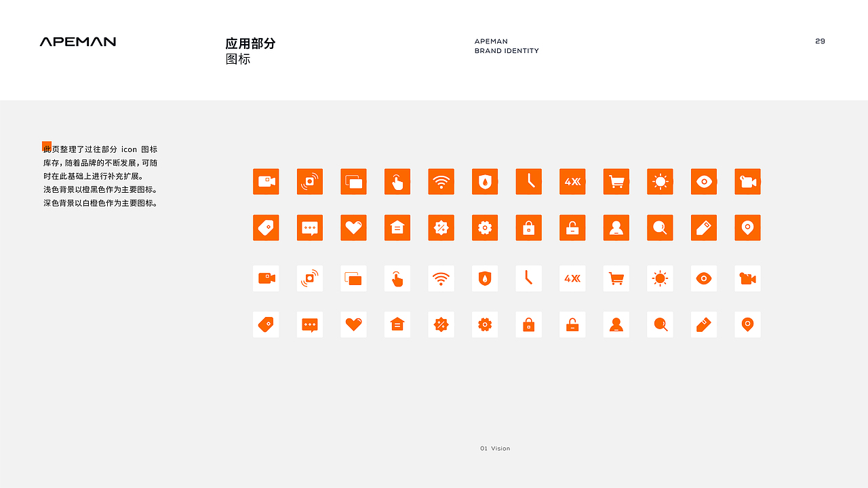868x488 pixels.
Task: Select the white-tile heart icon
Action: point(353,324)
